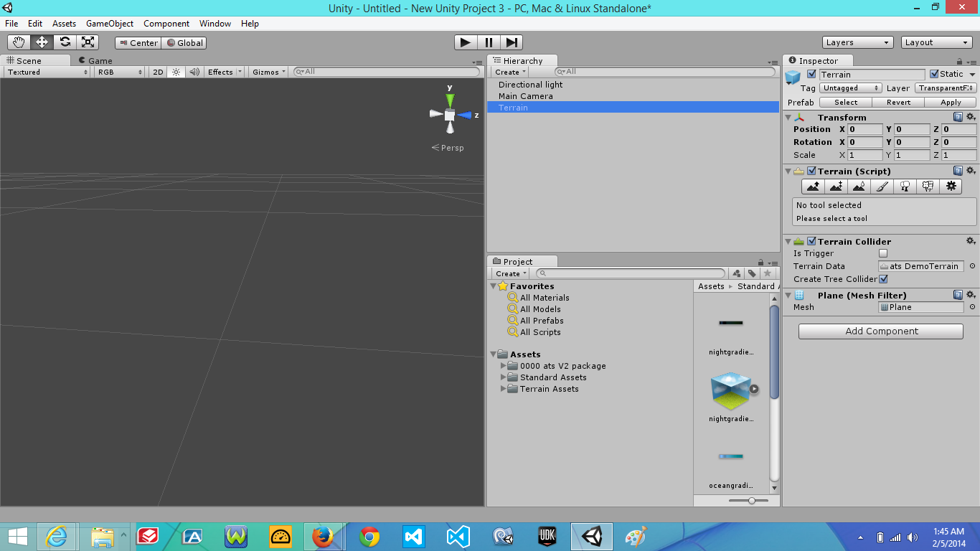Viewport: 980px width, 551px height.
Task: Toggle Terrain object active checkbox
Action: [811, 74]
